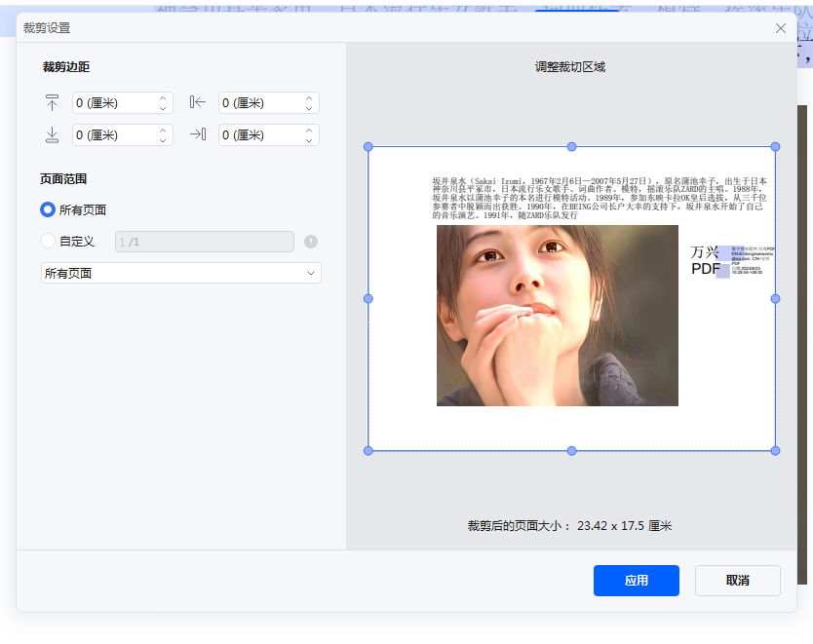
Task: Click the right margin icon
Action: 198,134
